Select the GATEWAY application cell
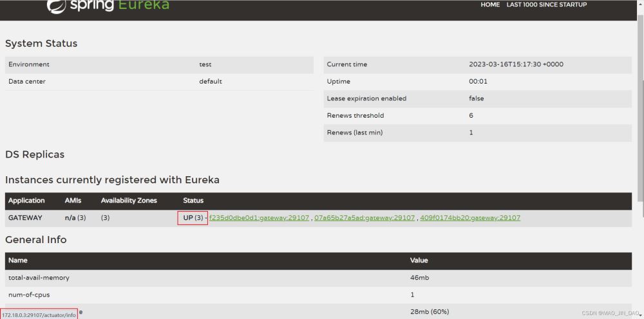The height and width of the screenshot is (319, 644). point(25,218)
